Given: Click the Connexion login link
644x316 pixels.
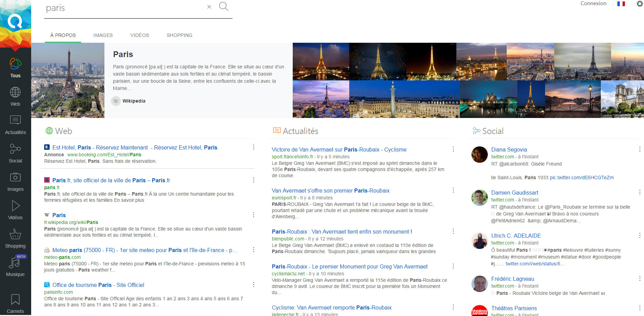Looking at the screenshot, I should point(593,3).
